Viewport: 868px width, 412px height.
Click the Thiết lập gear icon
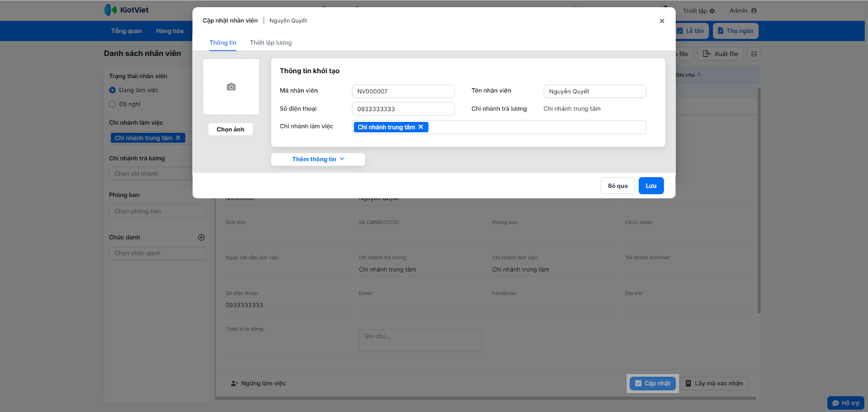click(x=712, y=11)
